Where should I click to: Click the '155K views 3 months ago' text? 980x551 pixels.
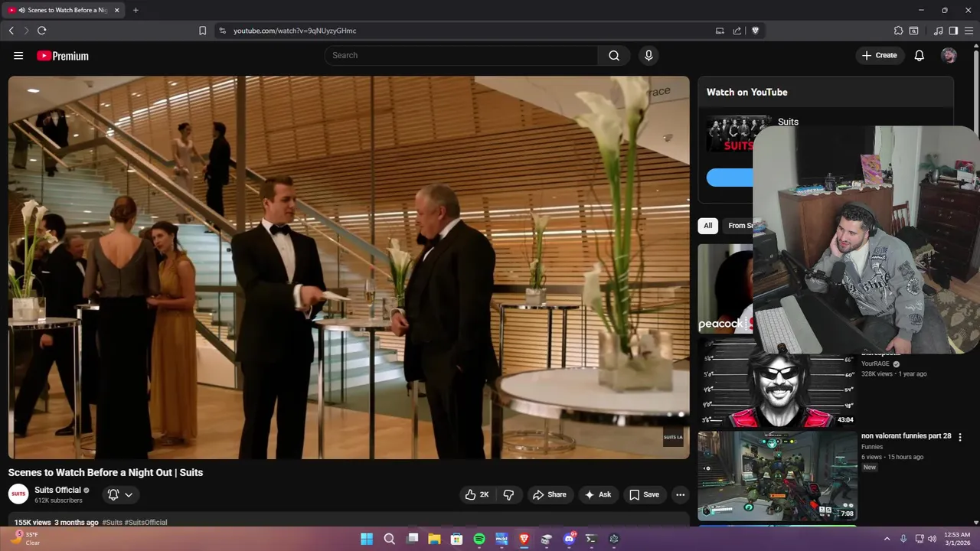[56, 522]
